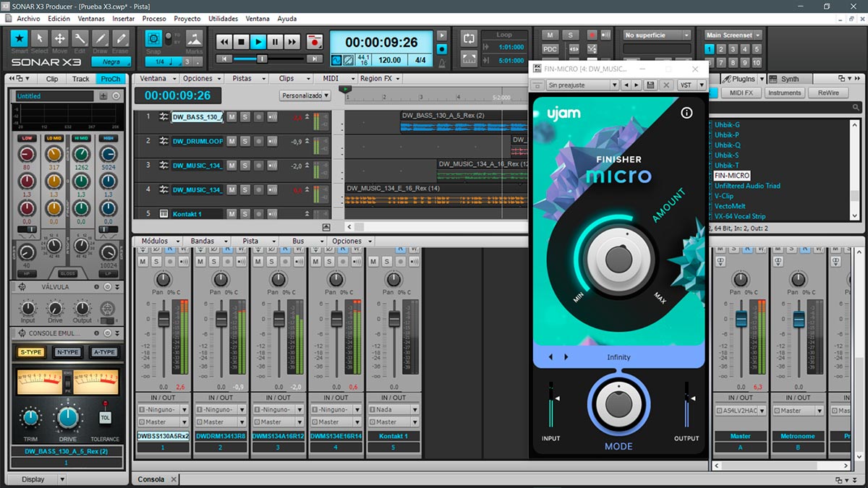Arm recording with the Record button
The width and height of the screenshot is (868, 488).
tap(314, 43)
